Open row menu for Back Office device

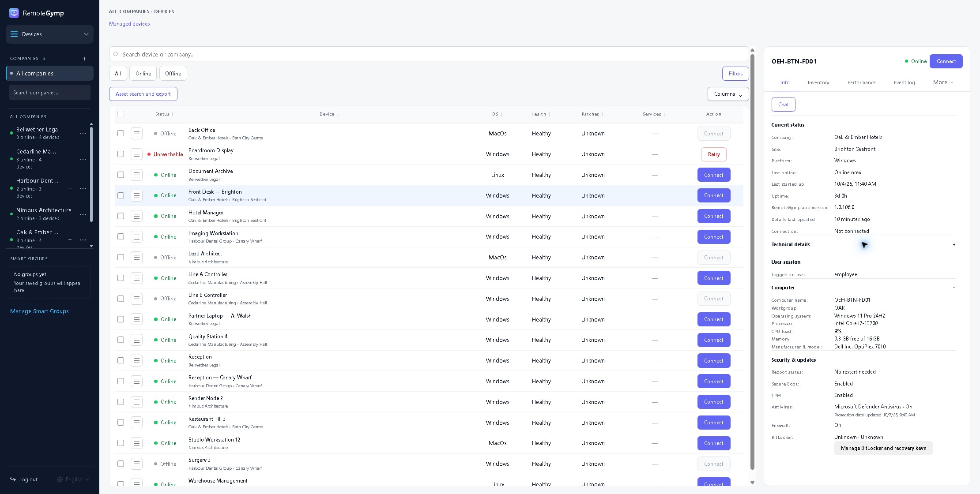[x=137, y=133]
